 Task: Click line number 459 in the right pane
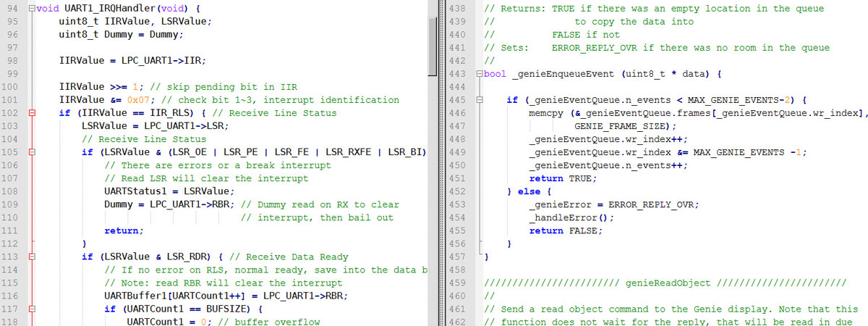pos(456,283)
